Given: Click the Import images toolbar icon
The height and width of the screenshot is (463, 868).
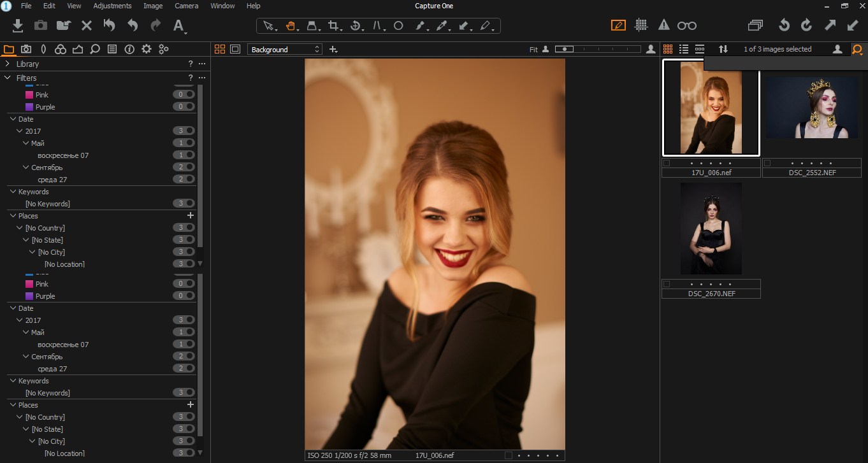Looking at the screenshot, I should [18, 25].
